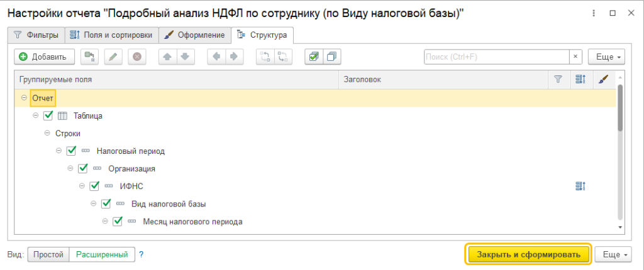
Task: Move item down with the down arrow
Action: click(x=186, y=57)
